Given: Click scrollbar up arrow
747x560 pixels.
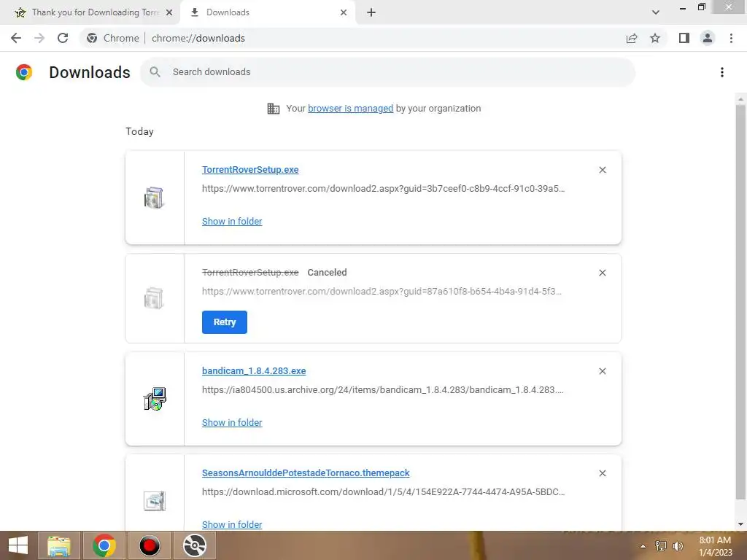Looking at the screenshot, I should pos(740,99).
